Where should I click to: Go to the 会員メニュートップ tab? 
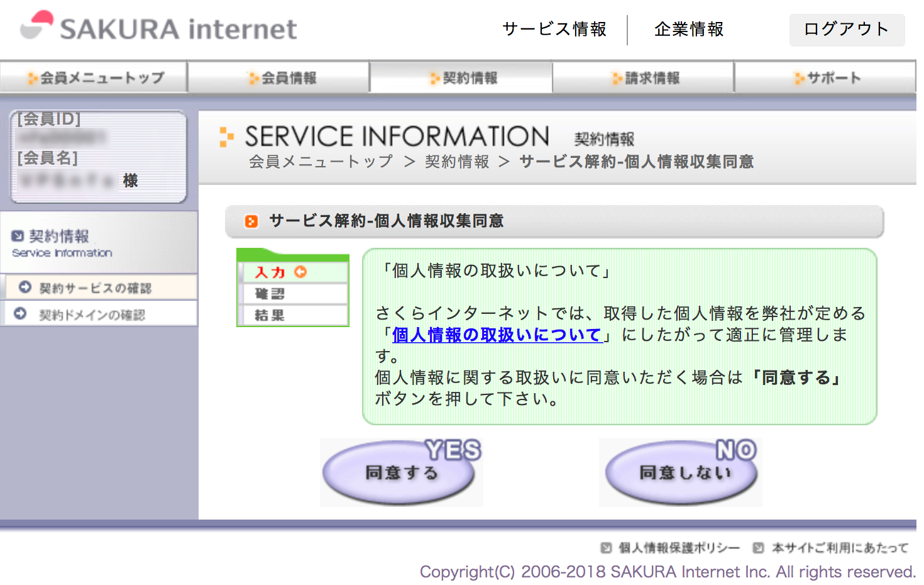pos(94,78)
